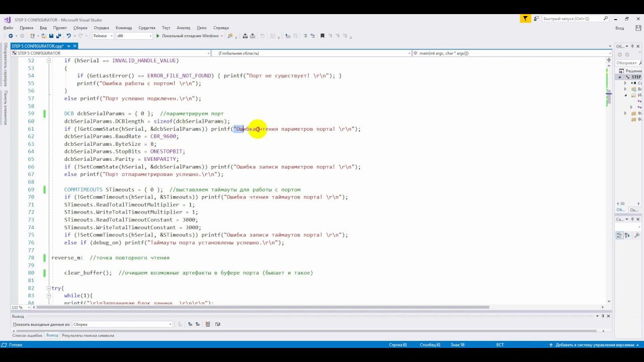The width and height of the screenshot is (644, 362).
Task: Click the Готово status bar text
Action: [16, 345]
